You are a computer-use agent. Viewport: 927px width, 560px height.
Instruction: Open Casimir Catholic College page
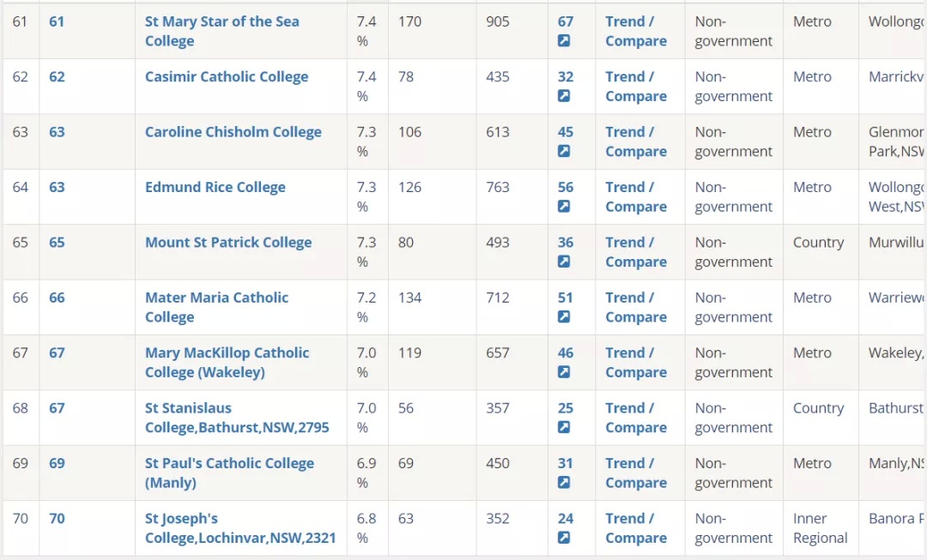click(x=227, y=77)
